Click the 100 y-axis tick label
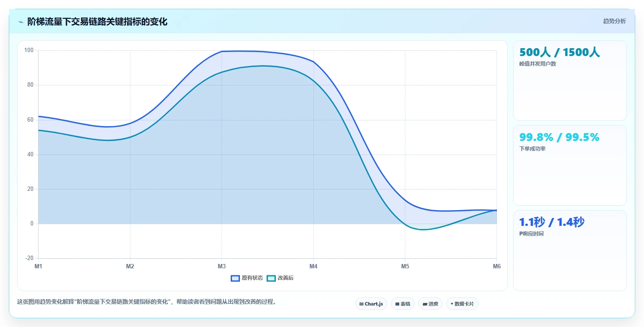Viewport: 644px width, 327px height. tap(29, 50)
